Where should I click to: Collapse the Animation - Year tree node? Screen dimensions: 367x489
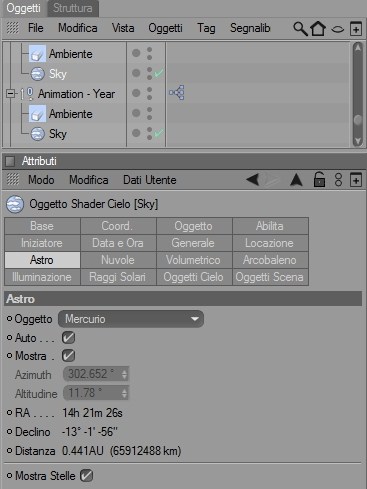point(10,94)
